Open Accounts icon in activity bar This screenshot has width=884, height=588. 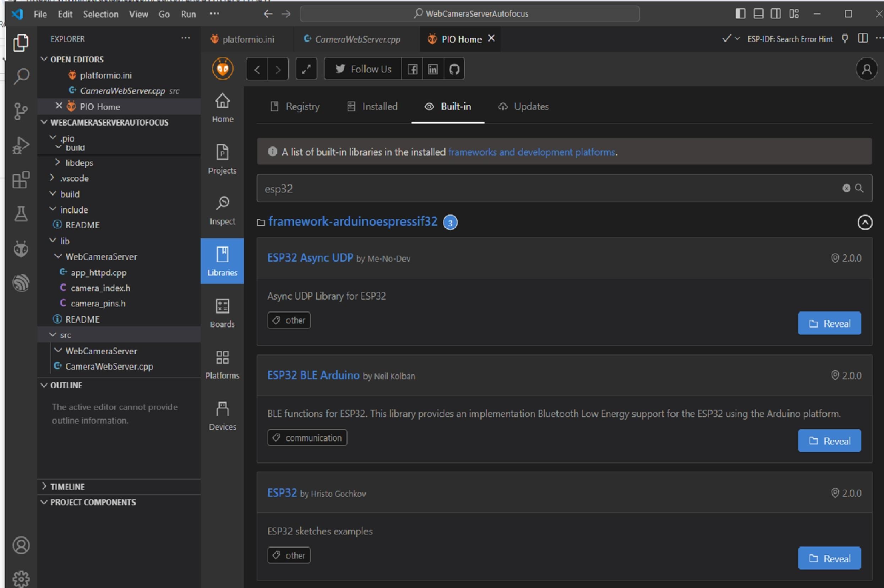21,545
